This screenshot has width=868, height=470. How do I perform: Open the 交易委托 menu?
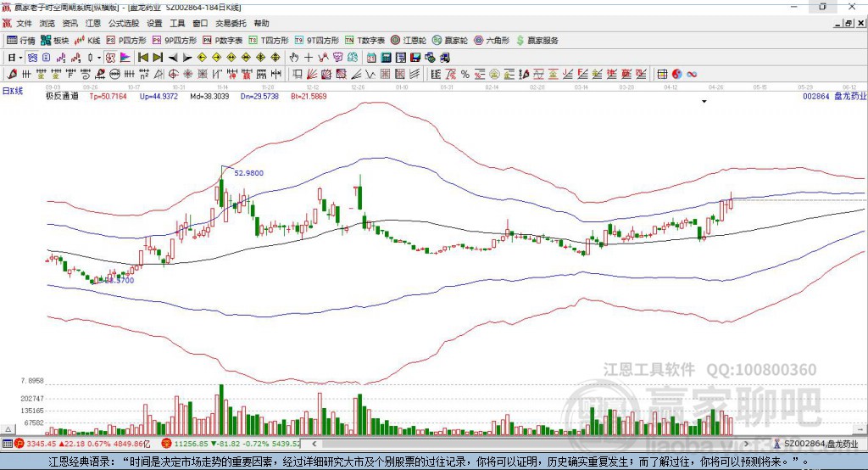[231, 23]
